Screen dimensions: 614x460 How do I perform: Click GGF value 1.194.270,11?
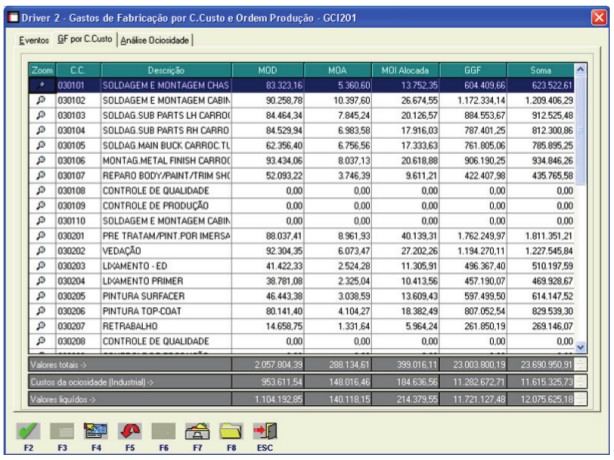pyautogui.click(x=481, y=251)
